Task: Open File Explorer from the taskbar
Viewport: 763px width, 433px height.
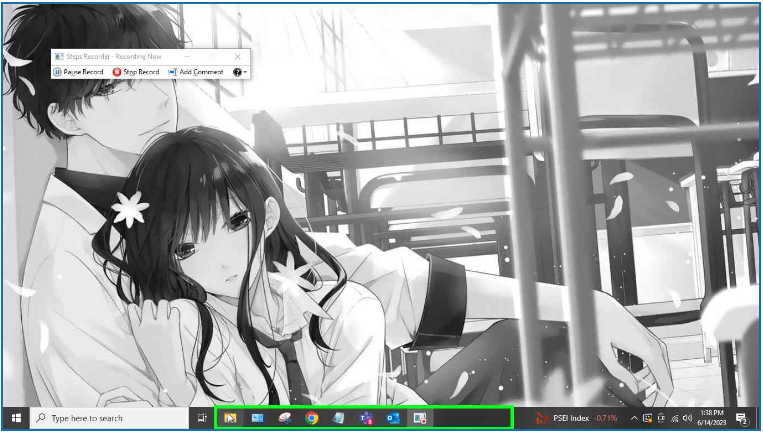Action: coord(230,418)
